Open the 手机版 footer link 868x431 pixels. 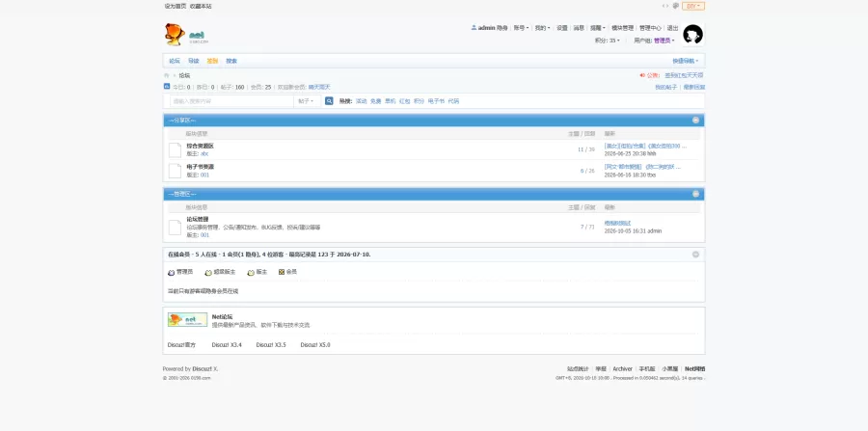(x=646, y=369)
